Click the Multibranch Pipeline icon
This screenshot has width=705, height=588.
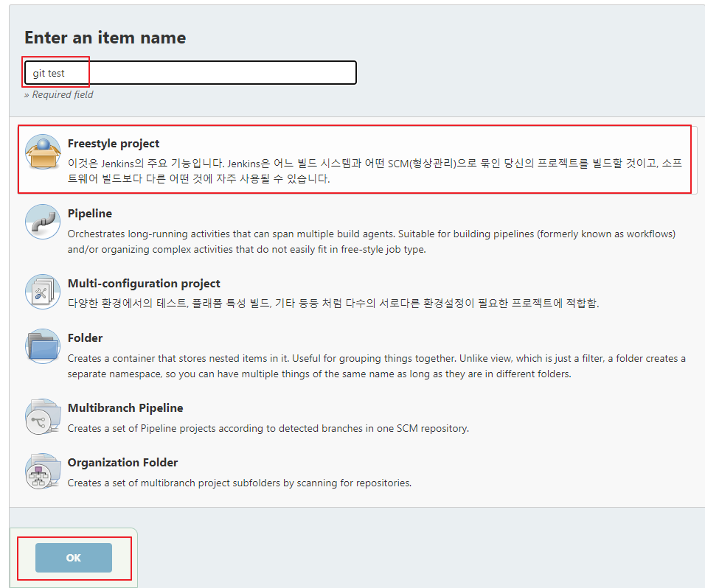pyautogui.click(x=43, y=416)
